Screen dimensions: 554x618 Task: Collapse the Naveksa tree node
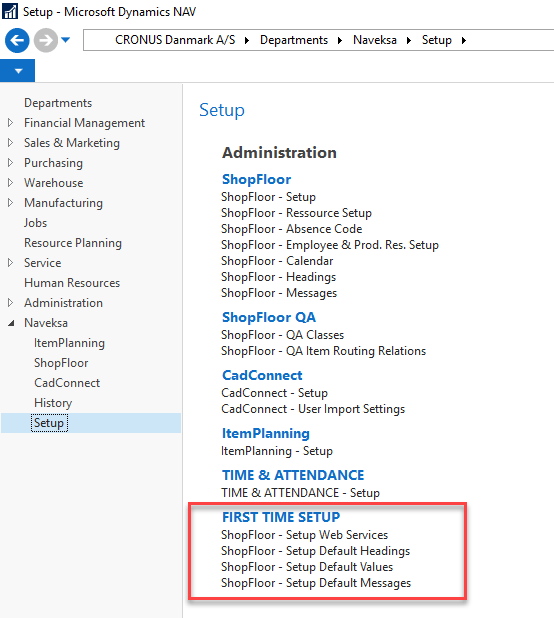pos(11,323)
